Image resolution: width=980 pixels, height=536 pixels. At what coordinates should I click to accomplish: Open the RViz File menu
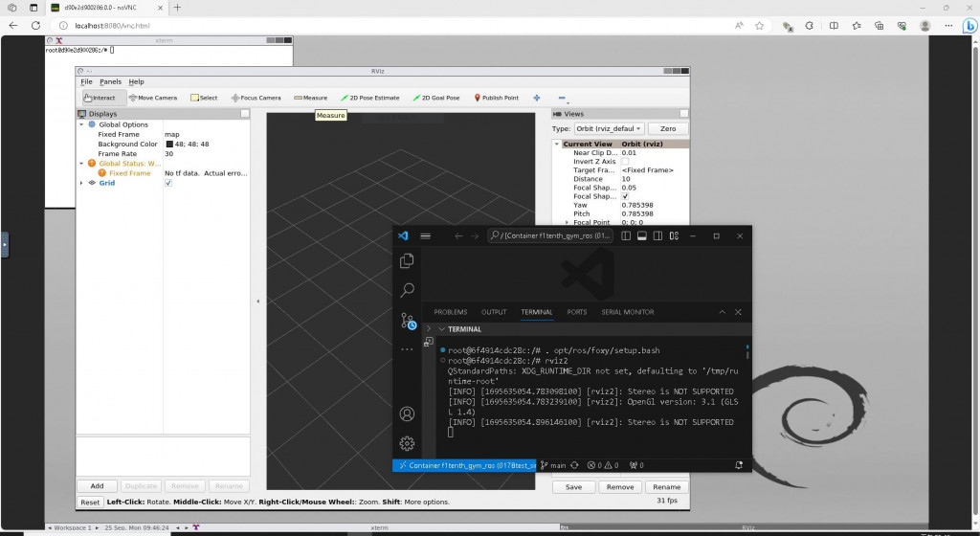(86, 82)
